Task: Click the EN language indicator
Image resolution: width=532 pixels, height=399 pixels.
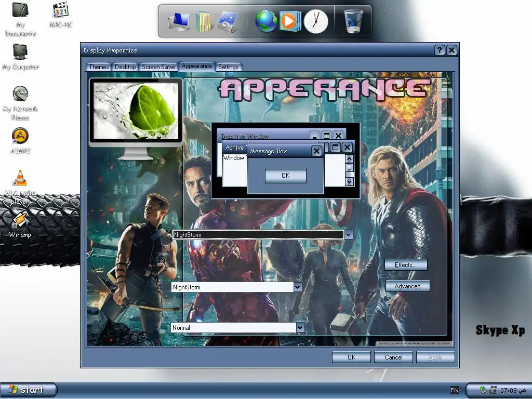Action: coord(454,390)
